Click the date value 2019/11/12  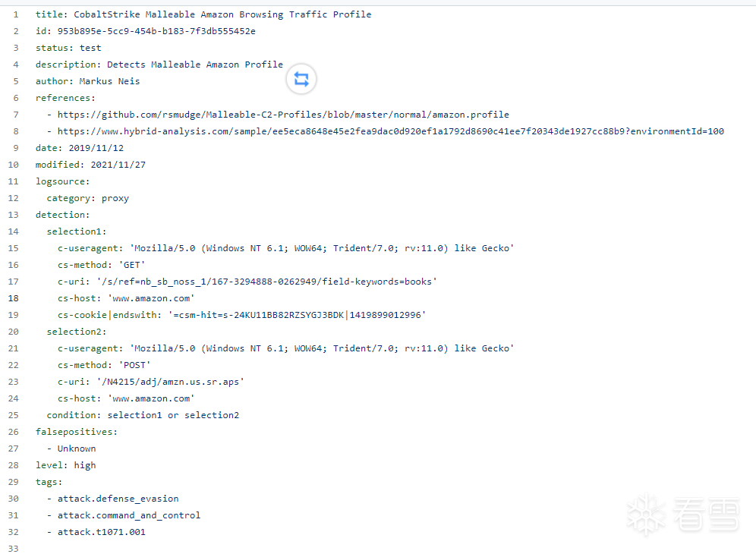(x=96, y=148)
